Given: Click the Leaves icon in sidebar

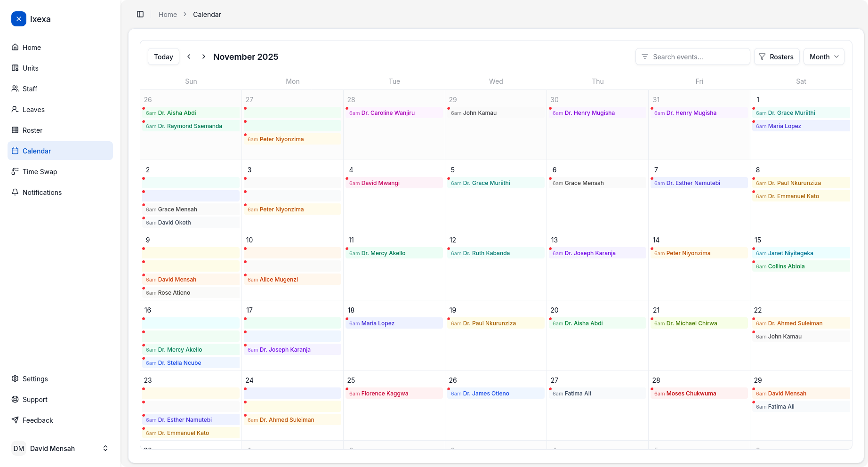Looking at the screenshot, I should (x=15, y=110).
